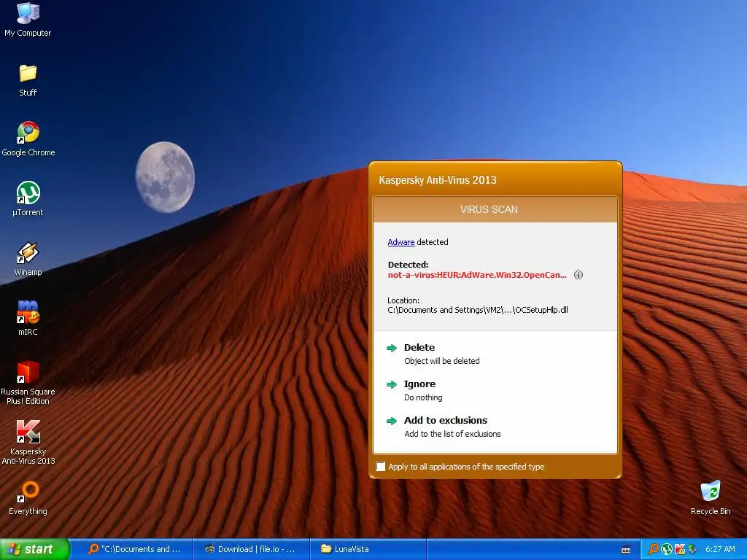
Task: Click the Everything search tray icon
Action: coord(654,549)
